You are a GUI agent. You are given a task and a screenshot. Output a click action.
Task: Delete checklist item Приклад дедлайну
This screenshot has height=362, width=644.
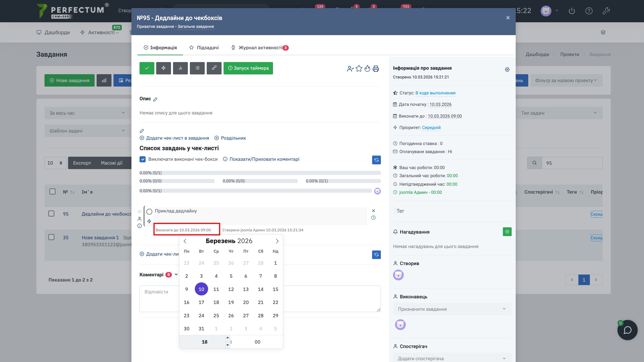point(373,211)
